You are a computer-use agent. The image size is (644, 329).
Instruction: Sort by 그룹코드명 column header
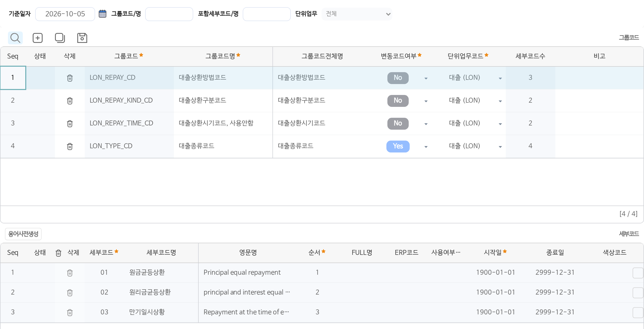coord(223,56)
